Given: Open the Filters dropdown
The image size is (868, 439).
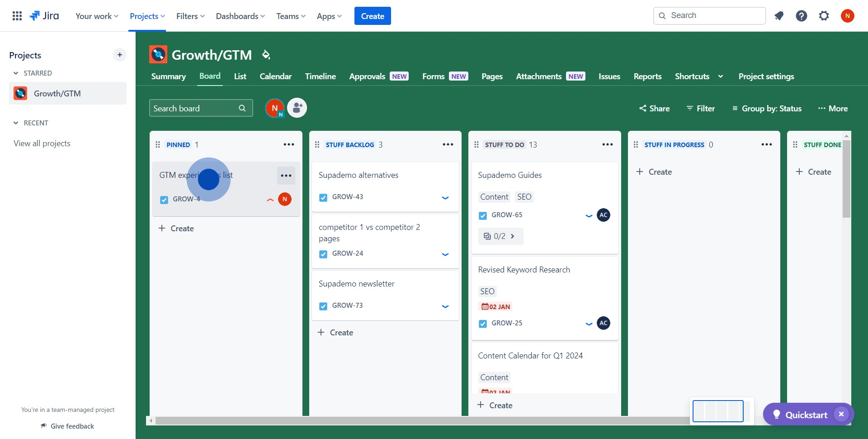Looking at the screenshot, I should [x=190, y=16].
